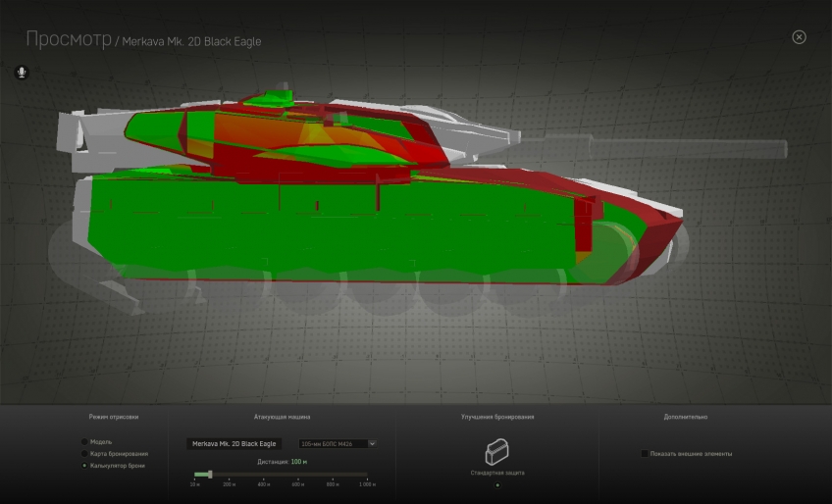Toggle the radio dot under Стандартная защита

497,485
